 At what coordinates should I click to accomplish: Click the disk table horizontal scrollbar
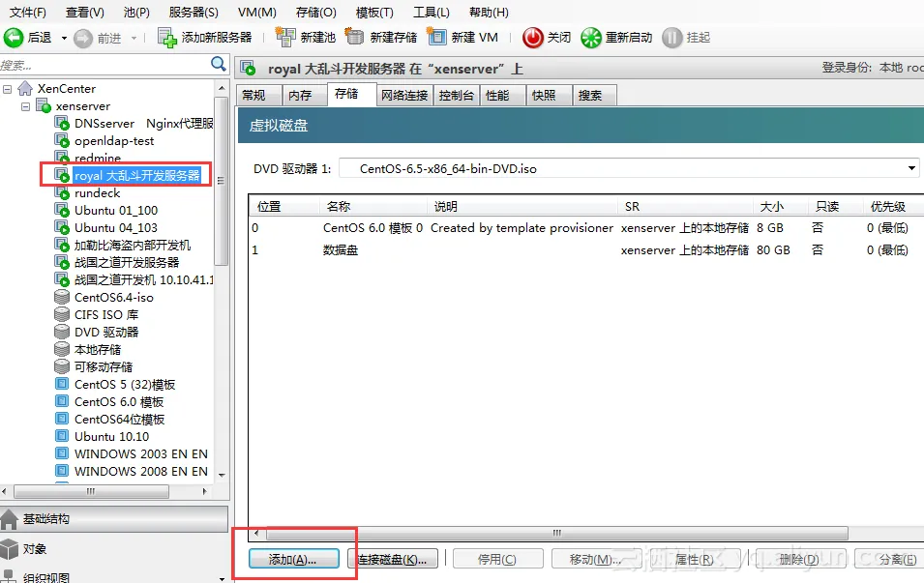tap(557, 533)
